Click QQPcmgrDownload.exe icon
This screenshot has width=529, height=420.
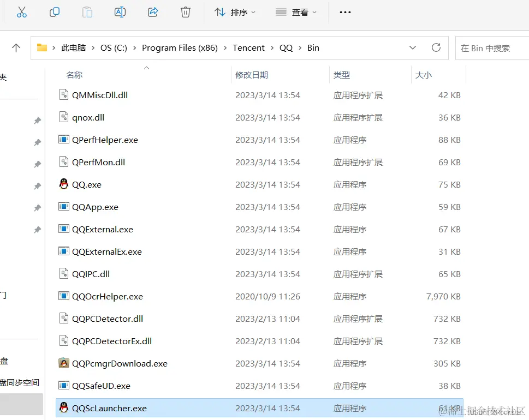click(x=64, y=363)
